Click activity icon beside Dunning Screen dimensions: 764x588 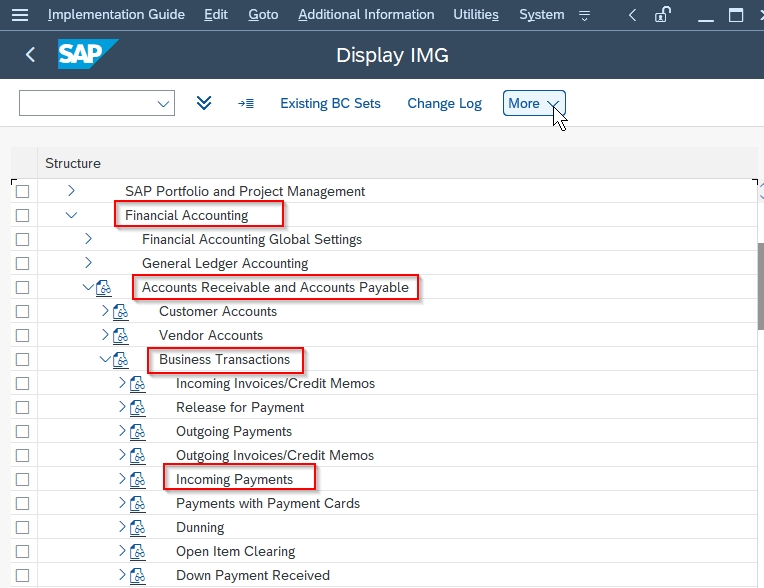(x=138, y=528)
